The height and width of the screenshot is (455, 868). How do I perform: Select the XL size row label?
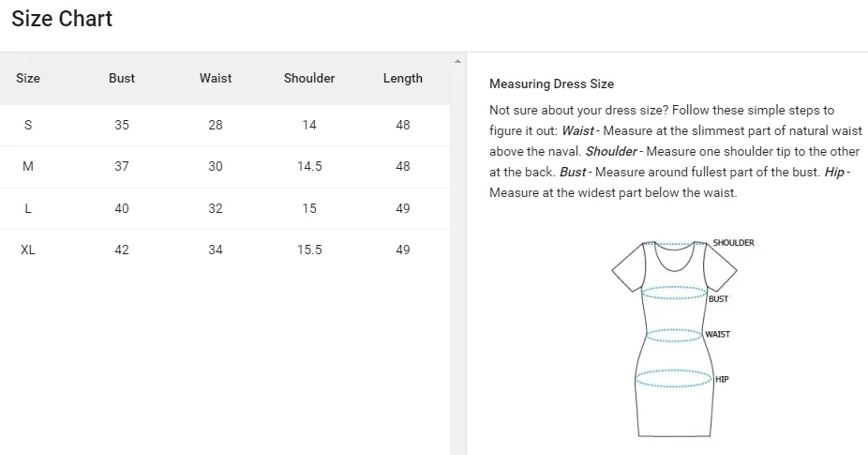28,250
